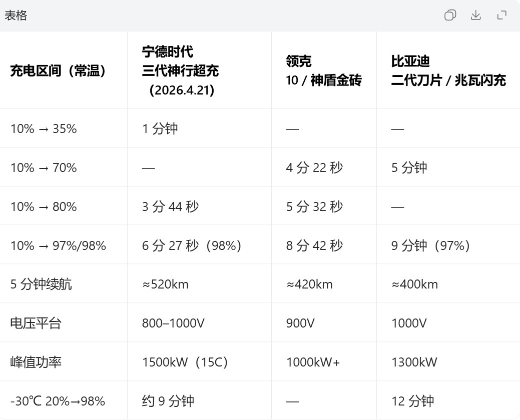Select the 12 分钟 cold-charge cell
This screenshot has height=420, width=520.
411,400
